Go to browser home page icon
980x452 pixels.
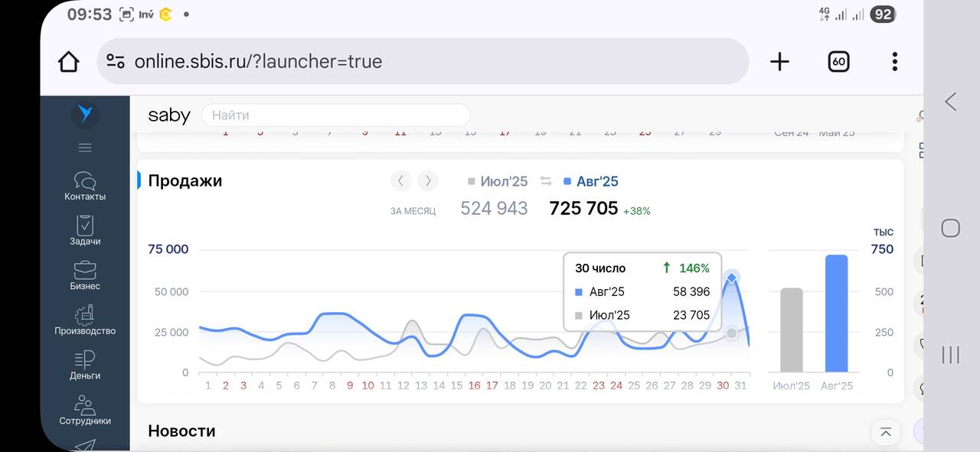[69, 62]
